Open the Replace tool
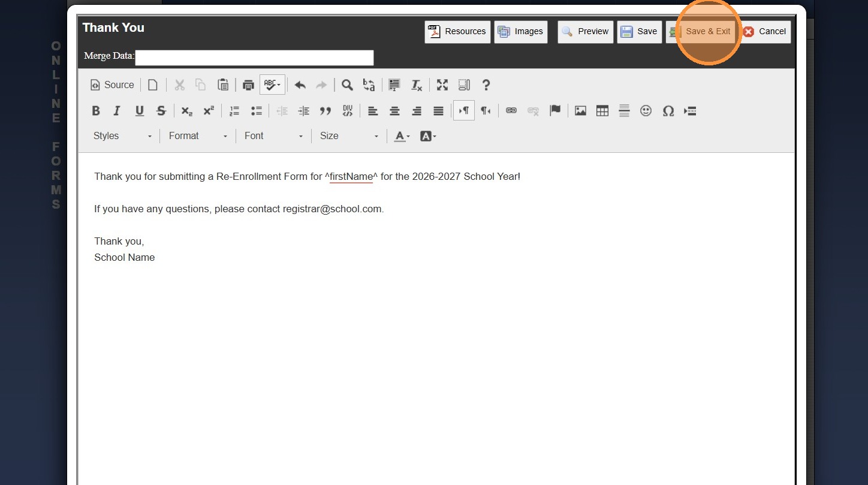Screen dimensions: 868x485 [369, 85]
